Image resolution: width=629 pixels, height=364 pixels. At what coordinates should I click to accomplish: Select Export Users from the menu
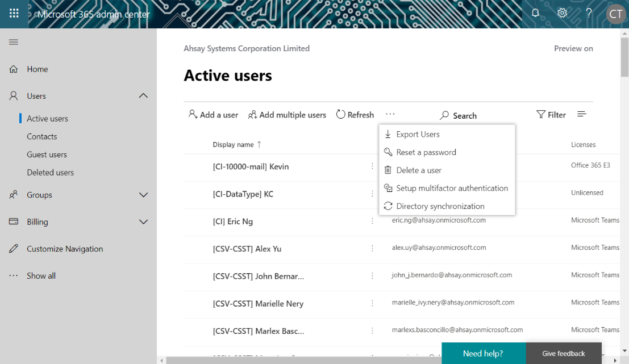pos(418,135)
